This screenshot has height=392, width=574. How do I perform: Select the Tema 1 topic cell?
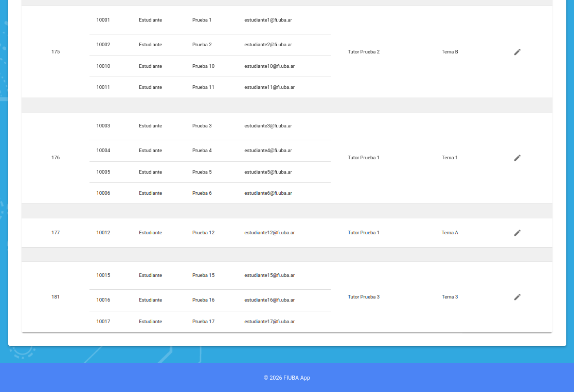[449, 158]
